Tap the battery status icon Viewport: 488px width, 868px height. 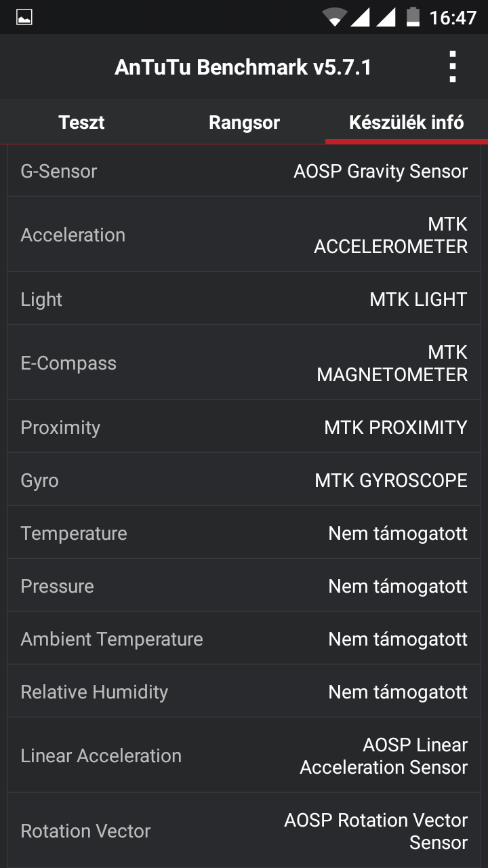pyautogui.click(x=413, y=17)
